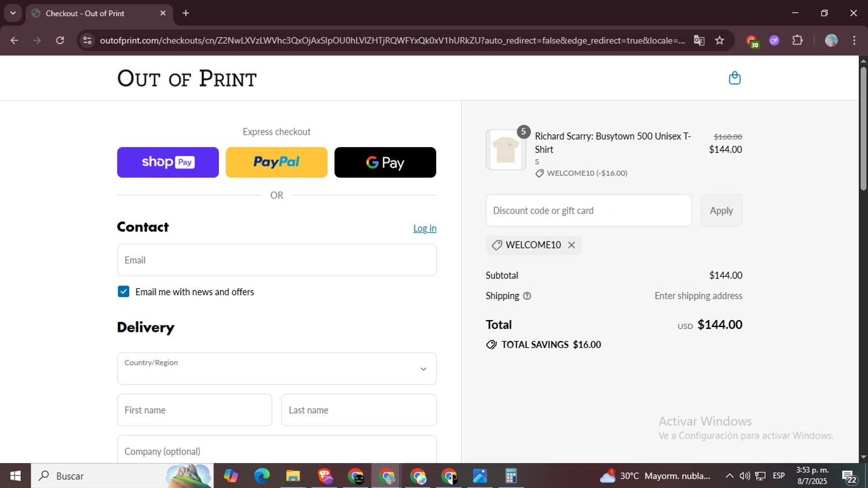Uncheck Email me with news and offers
Viewport: 868px width, 488px height.
pyautogui.click(x=123, y=292)
